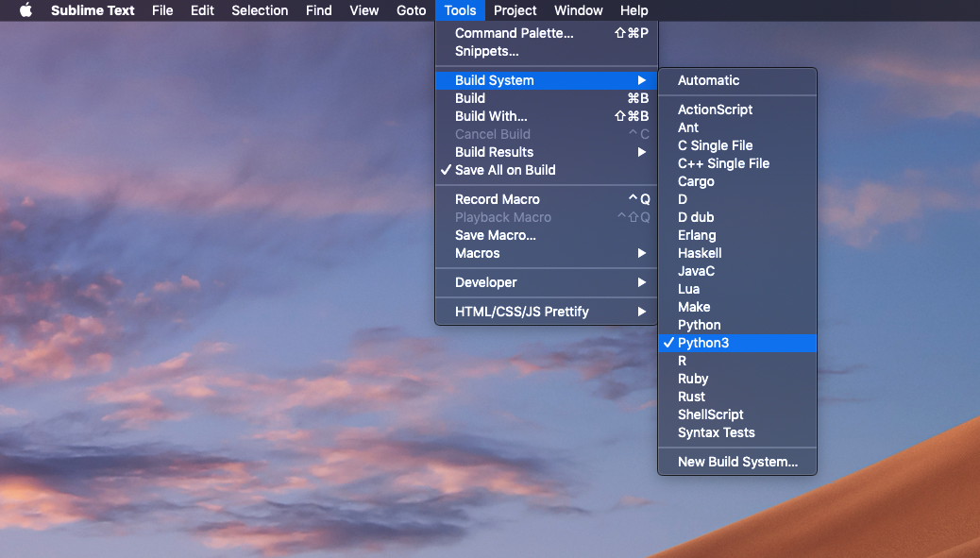Image resolution: width=980 pixels, height=558 pixels.
Task: Open the Project menu
Action: 515,10
